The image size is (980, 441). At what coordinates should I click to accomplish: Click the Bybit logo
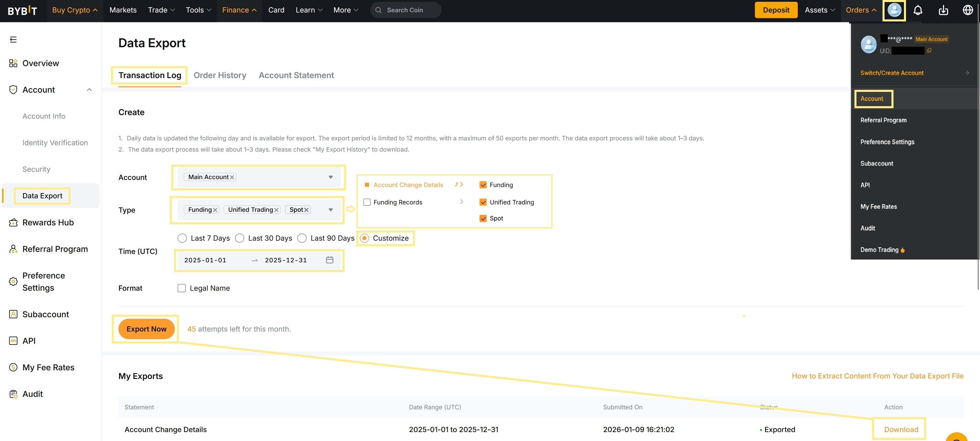[x=22, y=10]
